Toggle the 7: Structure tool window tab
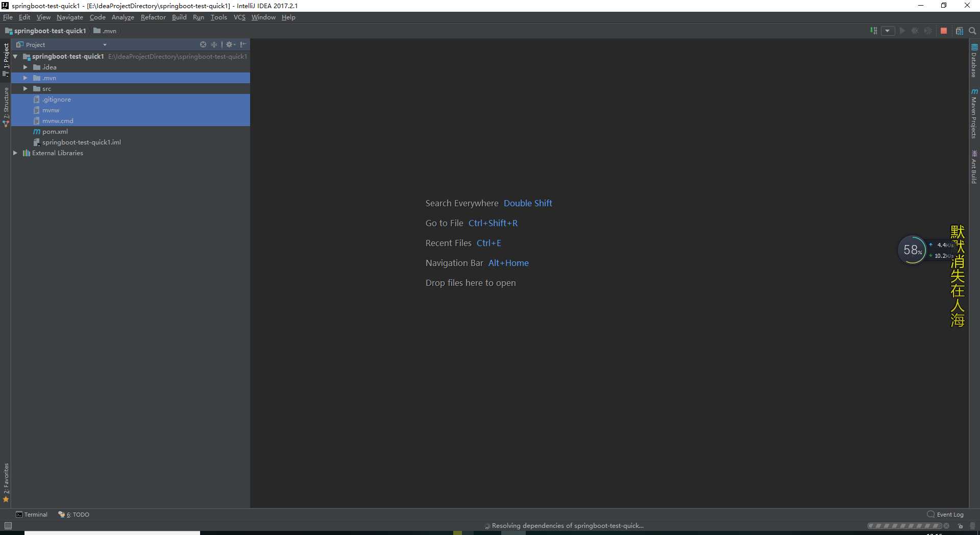 tap(6, 107)
